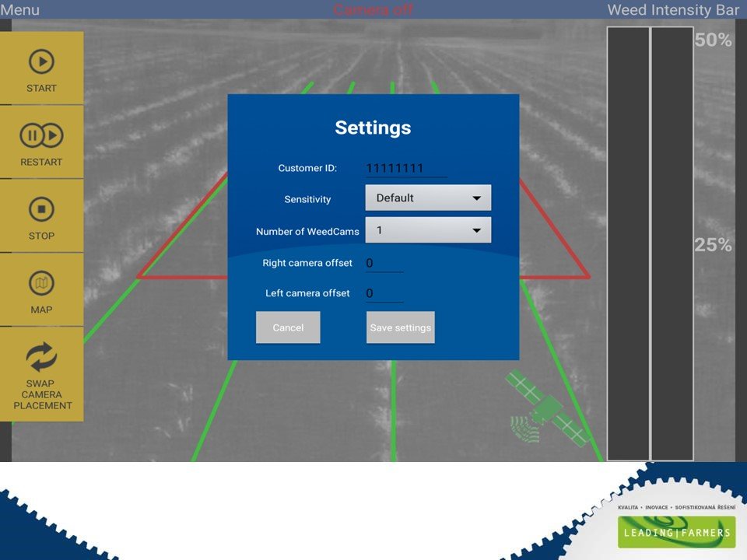Click the red Camera off status text

coord(373,10)
